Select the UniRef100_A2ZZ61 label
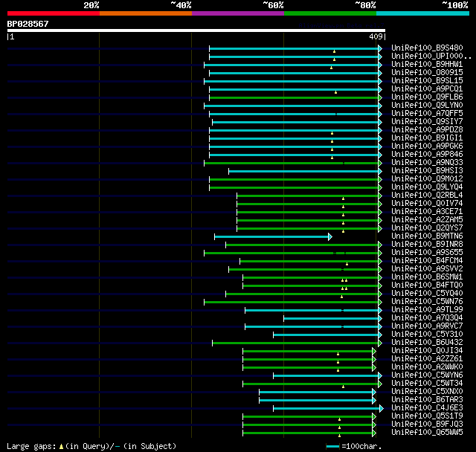The image size is (476, 452). pyautogui.click(x=427, y=359)
